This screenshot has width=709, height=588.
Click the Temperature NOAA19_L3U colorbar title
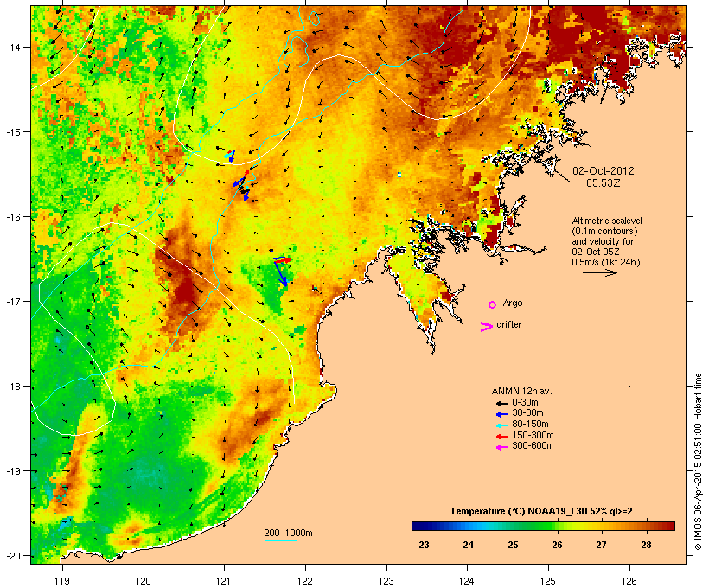click(x=541, y=512)
